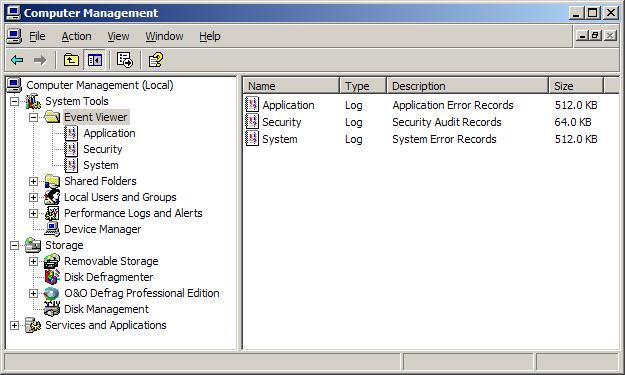625x375 pixels.
Task: Select Device Manager icon in tree
Action: click(x=52, y=229)
